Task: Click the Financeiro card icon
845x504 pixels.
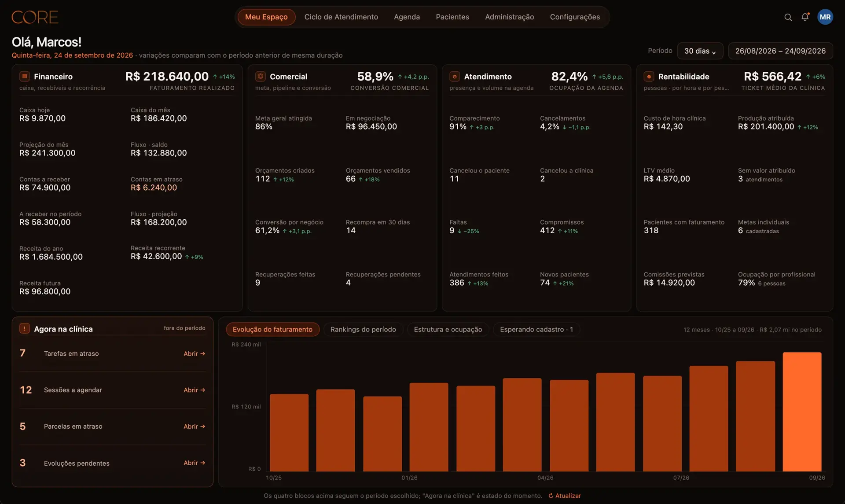Action: coord(25,76)
